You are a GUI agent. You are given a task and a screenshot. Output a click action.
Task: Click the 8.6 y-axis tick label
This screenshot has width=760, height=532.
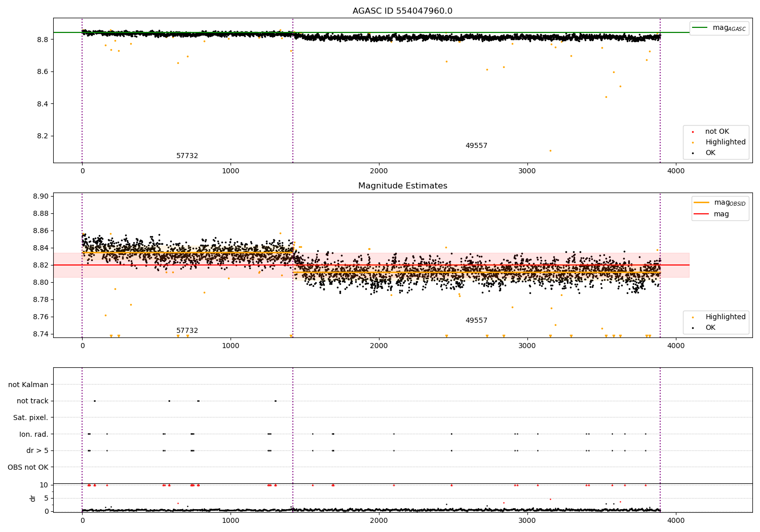43,71
